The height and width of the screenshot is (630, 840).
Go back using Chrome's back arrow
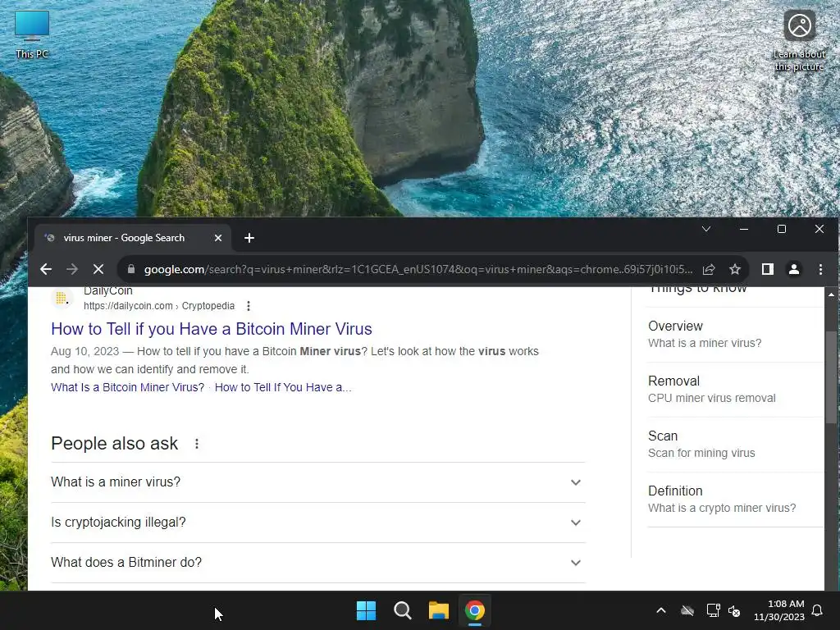(x=46, y=269)
